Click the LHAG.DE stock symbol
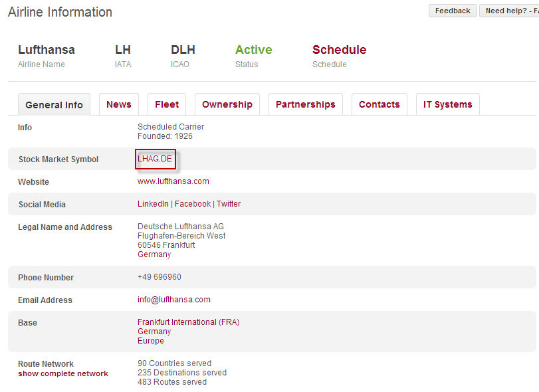This screenshot has width=539, height=392. click(155, 159)
